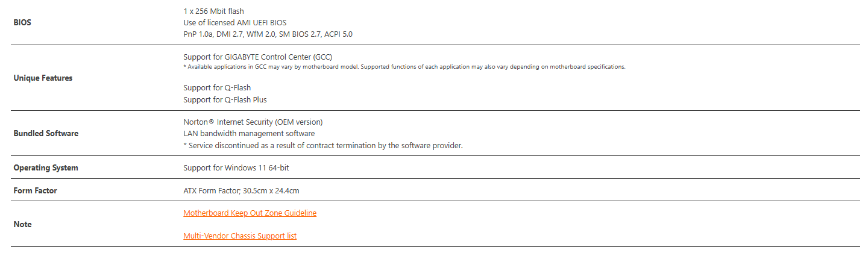Click the Form Factor row label

35,191
